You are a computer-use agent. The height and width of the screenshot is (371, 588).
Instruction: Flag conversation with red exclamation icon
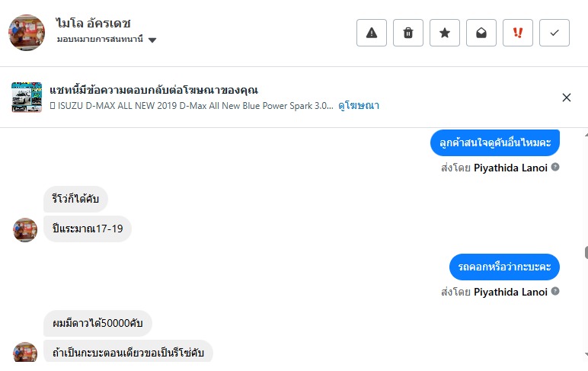coord(518,33)
